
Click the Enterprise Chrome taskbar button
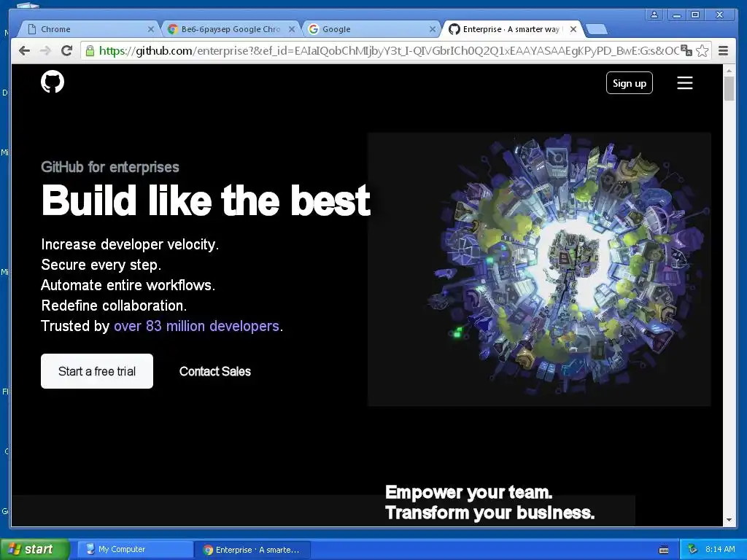pyautogui.click(x=252, y=550)
